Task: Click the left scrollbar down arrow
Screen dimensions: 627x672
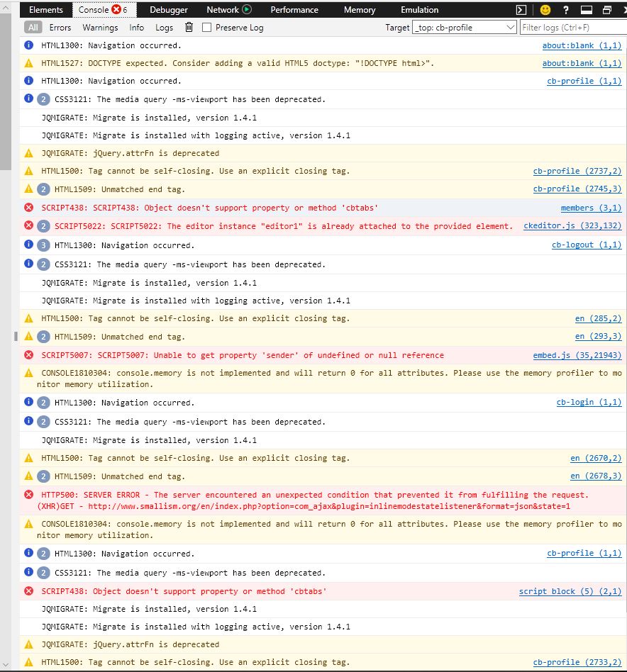Action: point(6,666)
